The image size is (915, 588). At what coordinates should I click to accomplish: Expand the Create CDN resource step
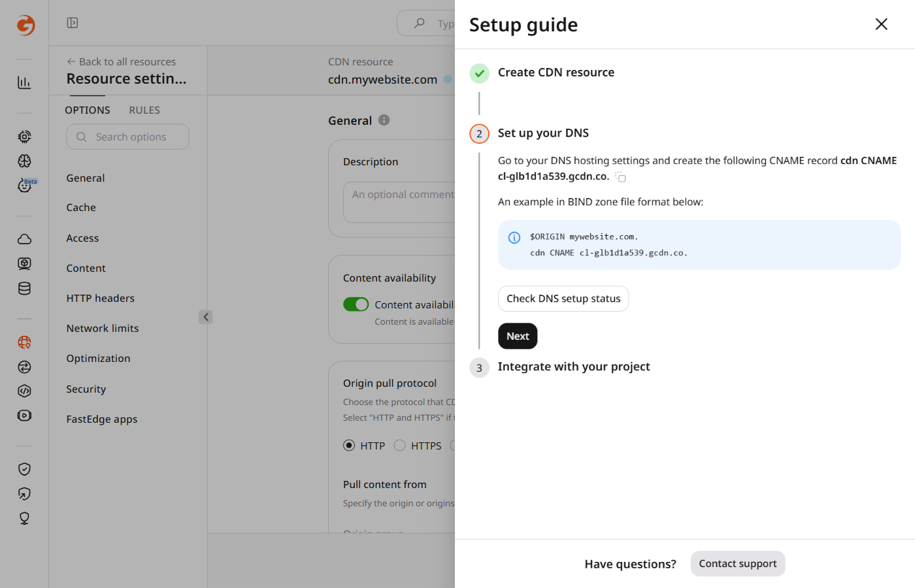pos(556,73)
